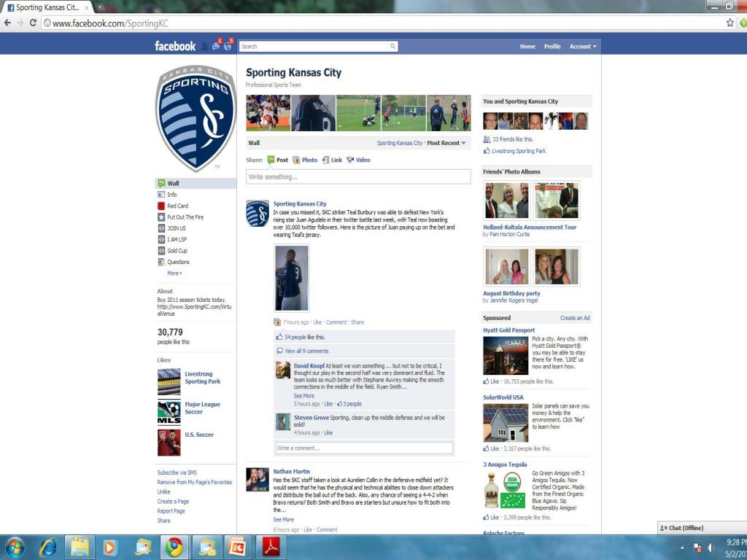Click Create an Ad link
This screenshot has height=560, width=747.
pyautogui.click(x=575, y=318)
